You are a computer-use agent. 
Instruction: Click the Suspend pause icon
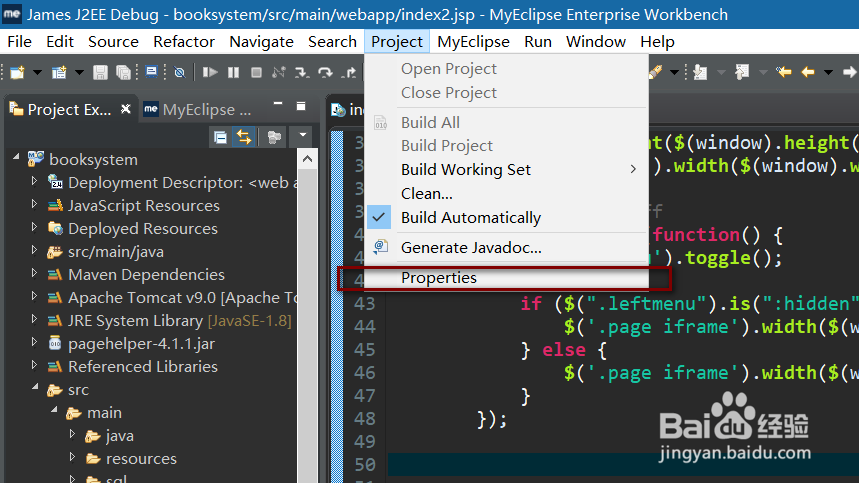(233, 72)
